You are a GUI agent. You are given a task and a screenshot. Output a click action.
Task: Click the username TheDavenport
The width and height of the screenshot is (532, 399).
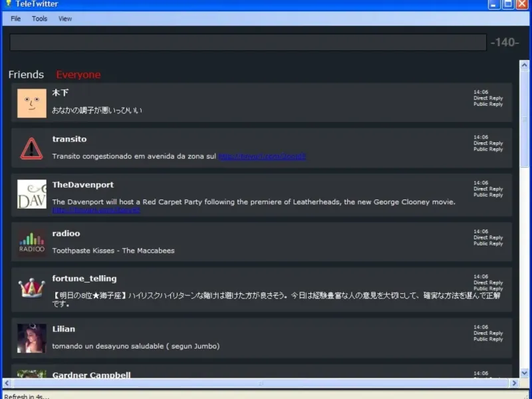pyautogui.click(x=83, y=185)
